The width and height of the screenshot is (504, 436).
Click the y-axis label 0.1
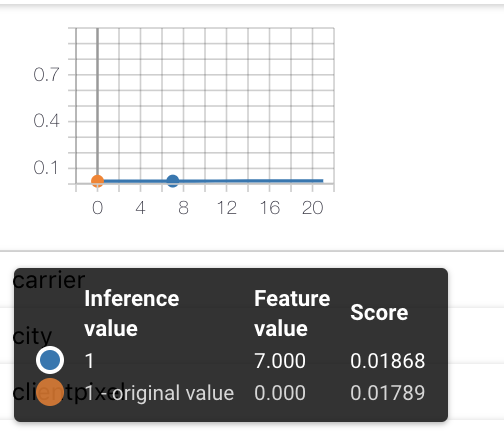[46, 168]
